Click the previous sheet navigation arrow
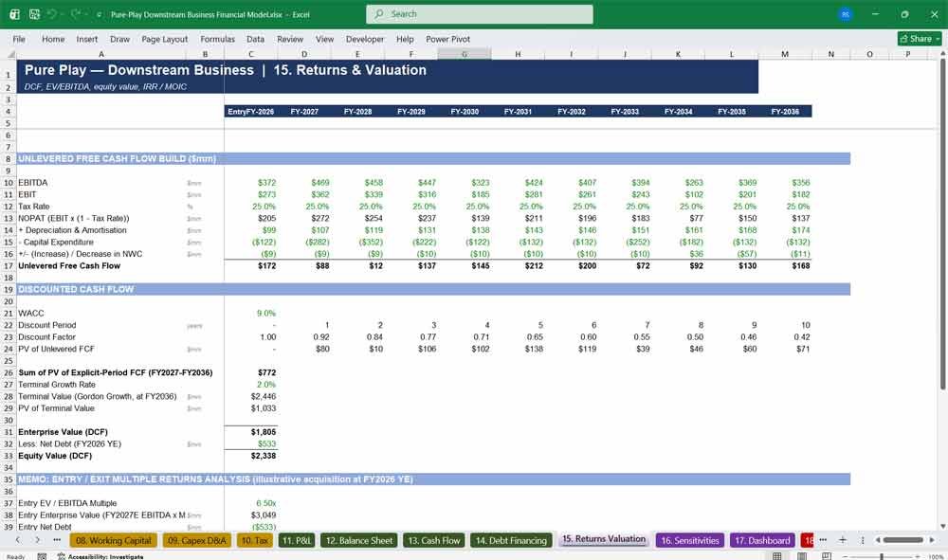The width and height of the screenshot is (948, 560). tap(18, 540)
